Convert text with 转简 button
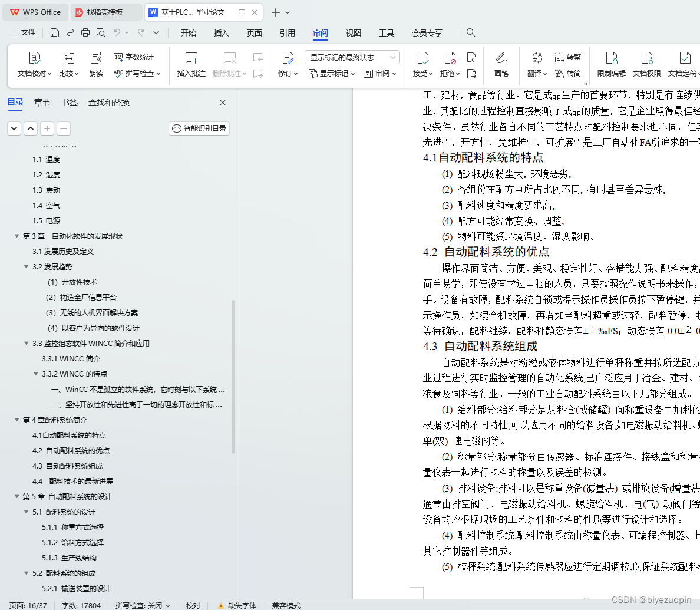 pos(568,73)
